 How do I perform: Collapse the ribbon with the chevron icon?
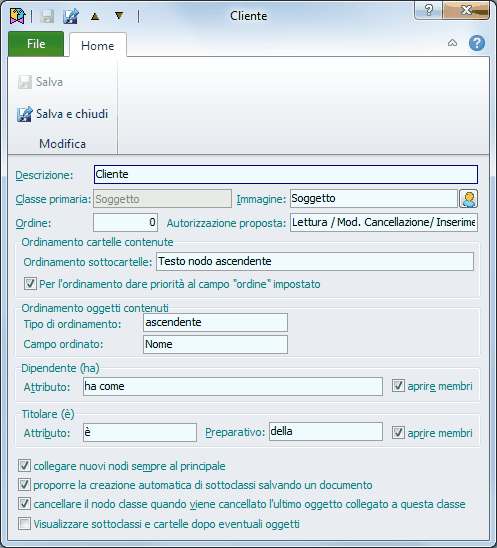pyautogui.click(x=452, y=43)
